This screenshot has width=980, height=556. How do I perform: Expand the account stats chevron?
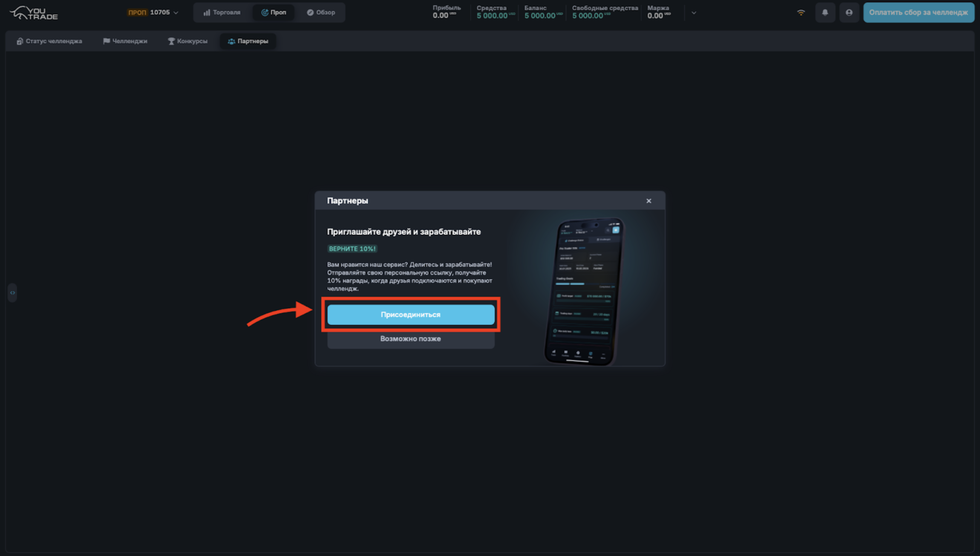694,13
